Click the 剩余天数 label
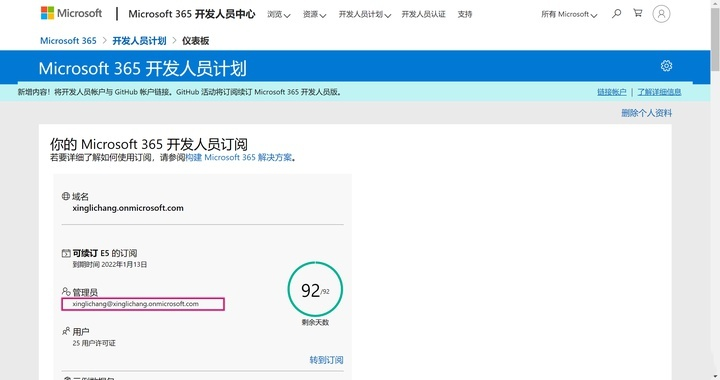The width and height of the screenshot is (720, 380). click(x=315, y=322)
